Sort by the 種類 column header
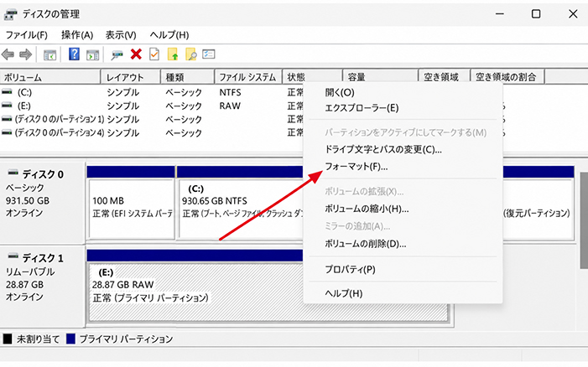 [188, 77]
